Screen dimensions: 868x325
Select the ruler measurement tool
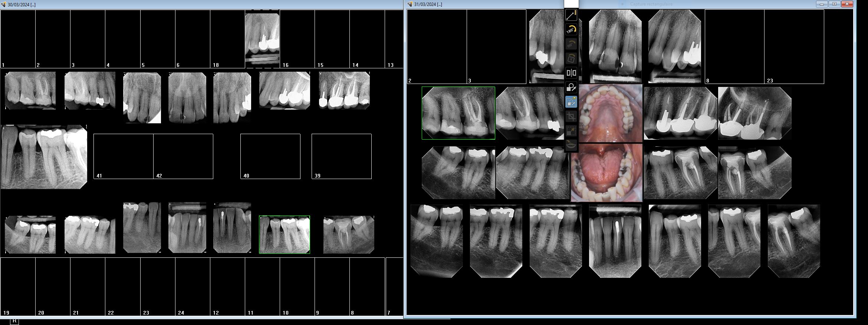pyautogui.click(x=571, y=15)
